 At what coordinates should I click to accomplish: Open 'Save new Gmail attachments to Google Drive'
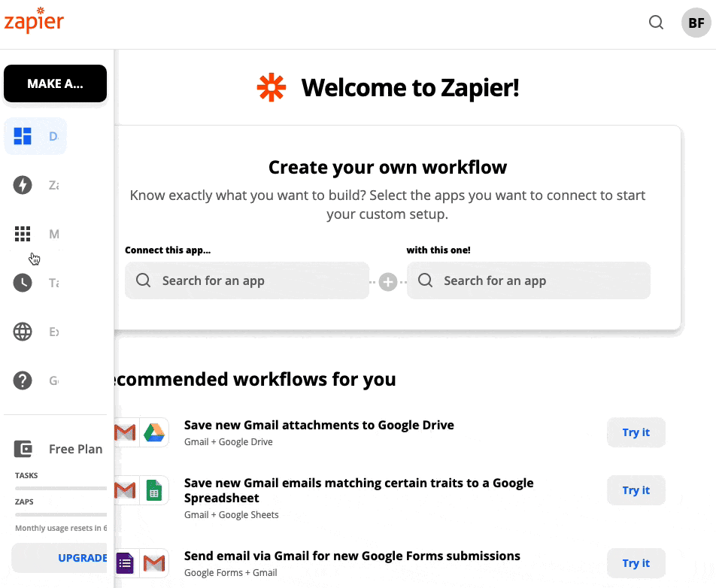click(x=319, y=425)
